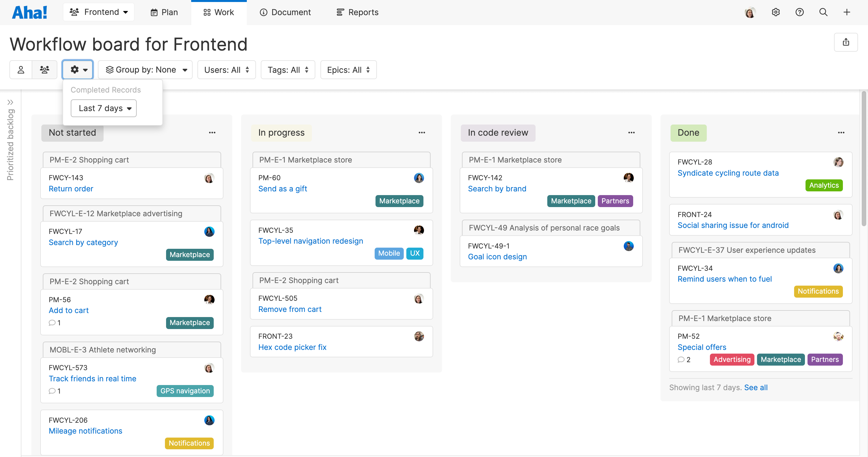The width and height of the screenshot is (868, 457).
Task: Open the Last 7 days dropdown
Action: pos(104,108)
